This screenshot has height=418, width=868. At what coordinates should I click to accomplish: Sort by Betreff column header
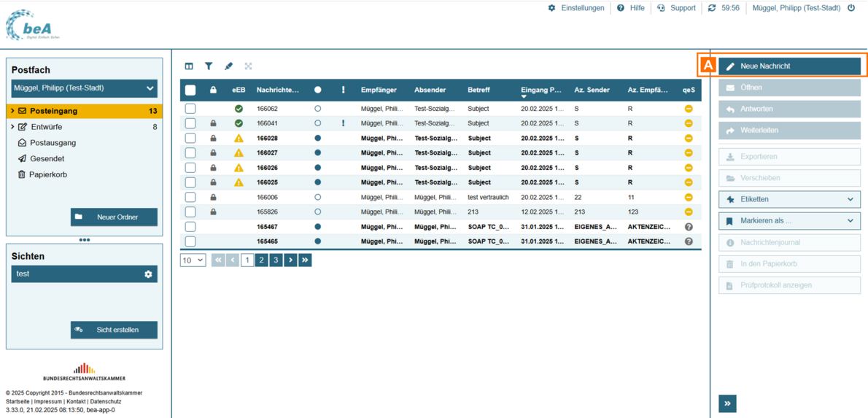[x=478, y=90]
